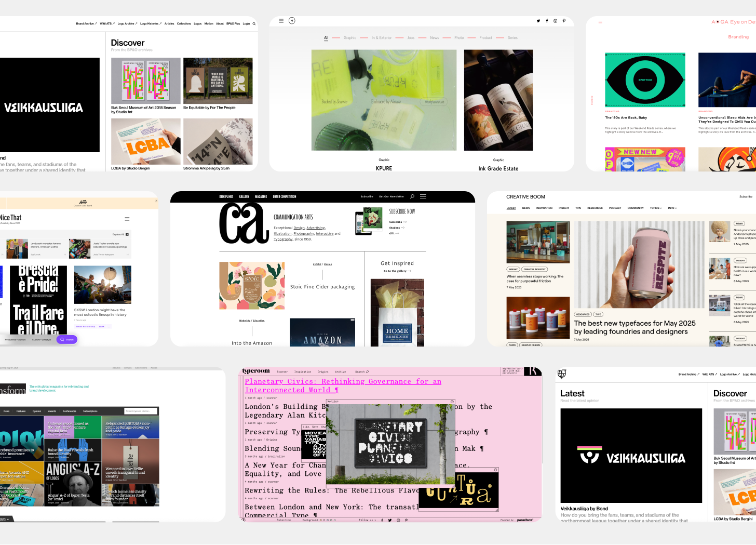
Task: Open SXSW London eclectic lineup article
Action: [100, 312]
